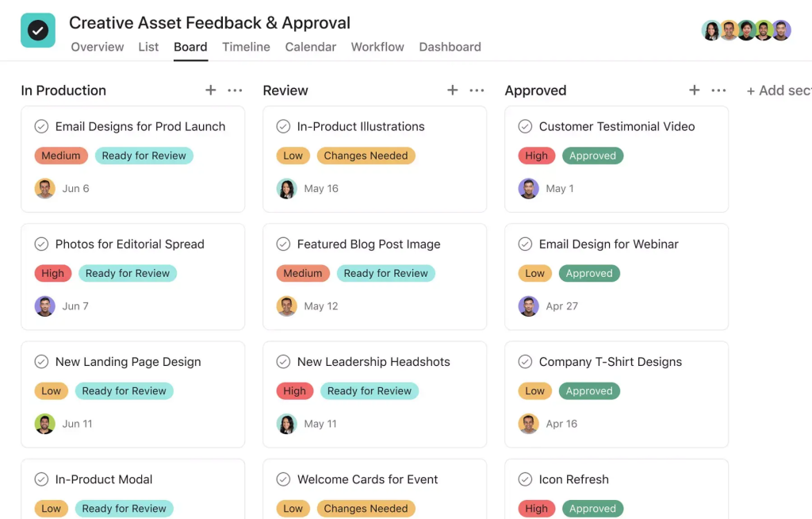Mark Company T-Shirt Designs complete
The image size is (812, 519).
coord(525,362)
